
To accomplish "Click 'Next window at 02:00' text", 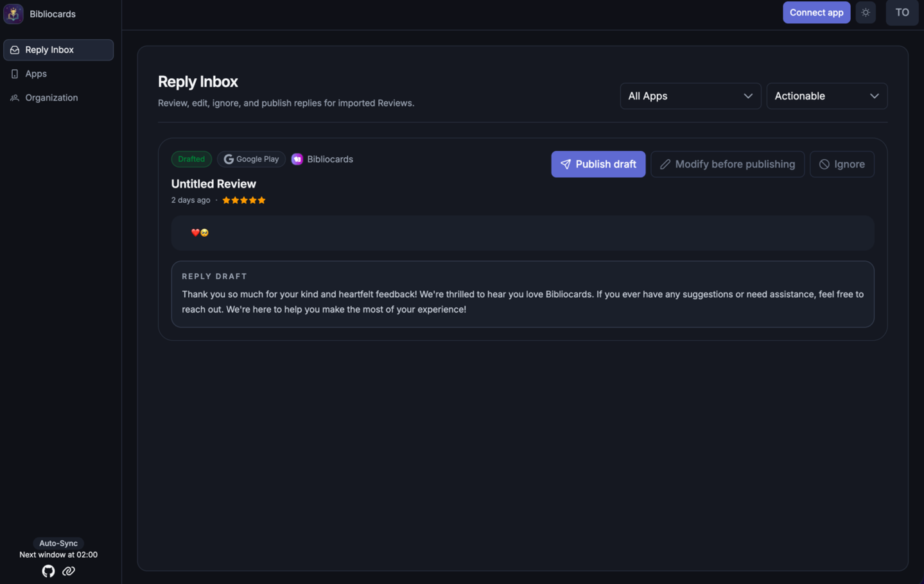I will (x=58, y=554).
